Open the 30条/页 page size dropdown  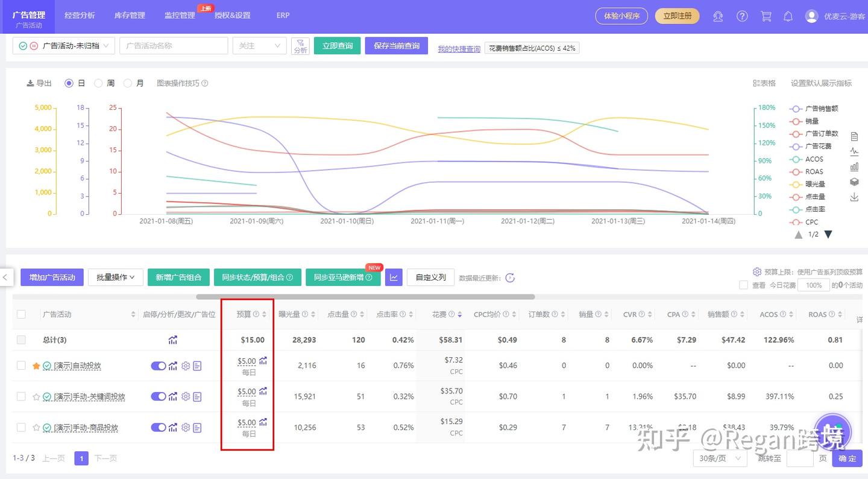720,458
